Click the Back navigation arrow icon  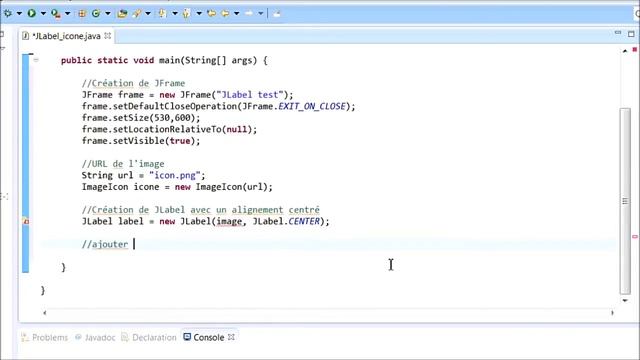225,13
